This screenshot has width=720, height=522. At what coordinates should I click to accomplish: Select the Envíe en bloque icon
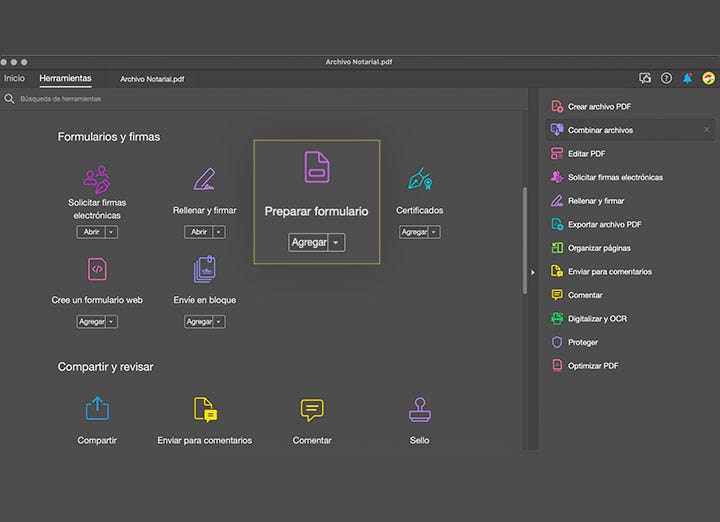pyautogui.click(x=204, y=269)
